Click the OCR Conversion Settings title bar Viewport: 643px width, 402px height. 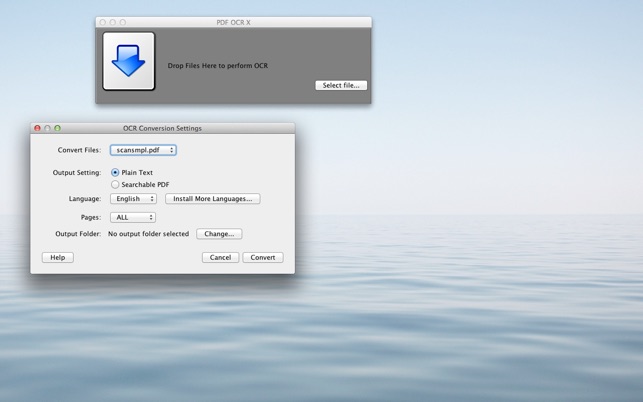pyautogui.click(x=162, y=128)
